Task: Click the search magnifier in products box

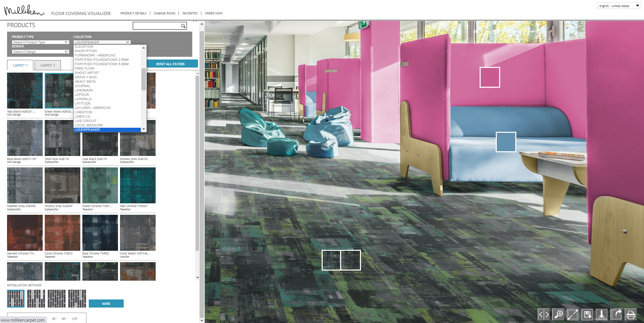Action: (183, 26)
